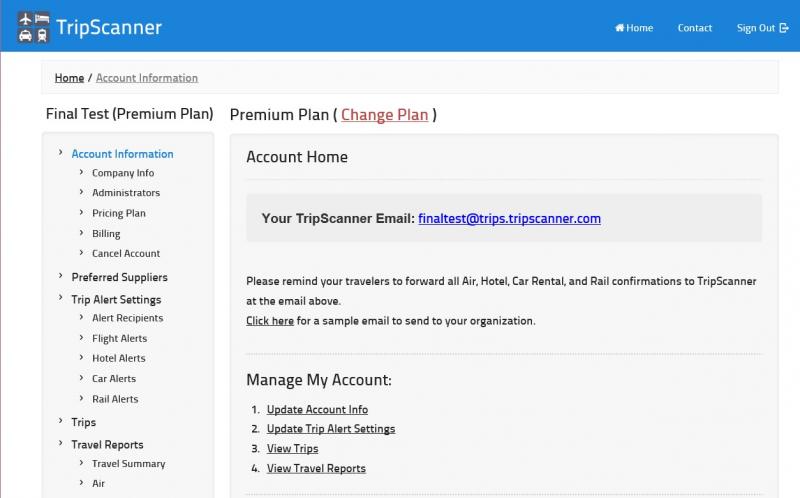Click the Home house icon in header
This screenshot has height=498, width=800.
(x=619, y=28)
